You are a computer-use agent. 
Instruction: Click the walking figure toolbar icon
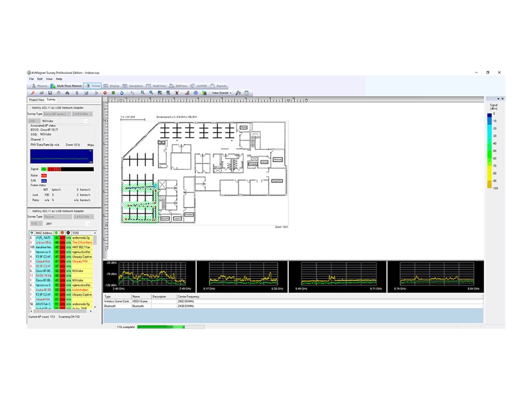click(177, 93)
